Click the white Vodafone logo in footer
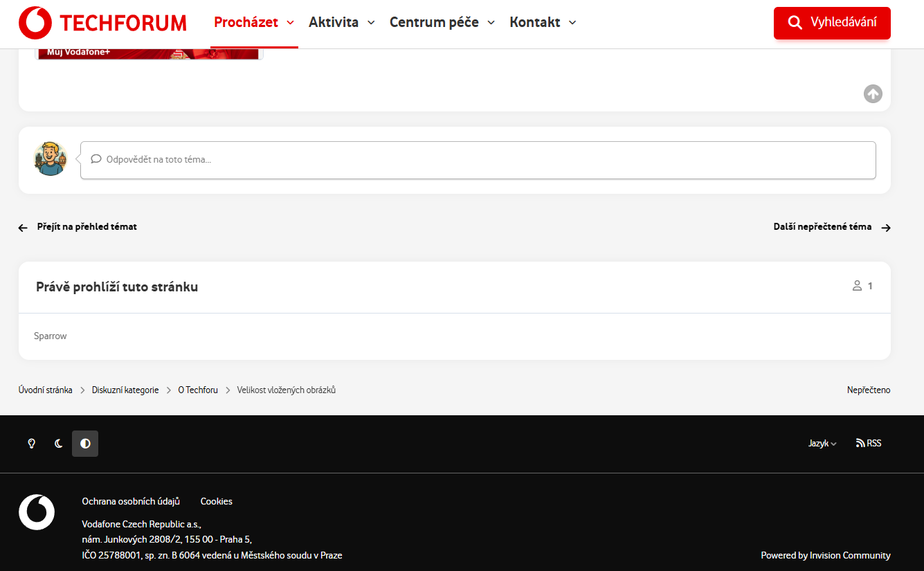Viewport: 924px width, 571px height. pos(37,512)
